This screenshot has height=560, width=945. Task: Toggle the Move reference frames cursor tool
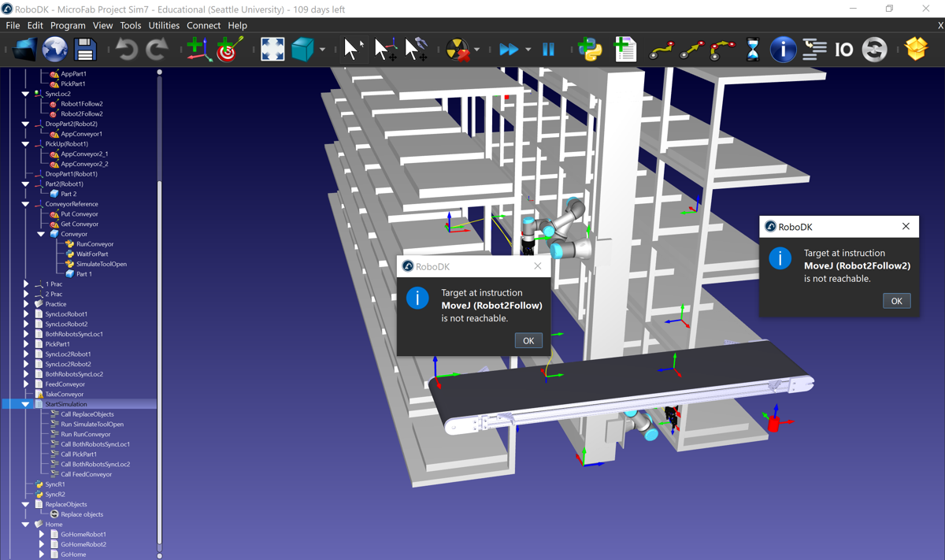384,50
